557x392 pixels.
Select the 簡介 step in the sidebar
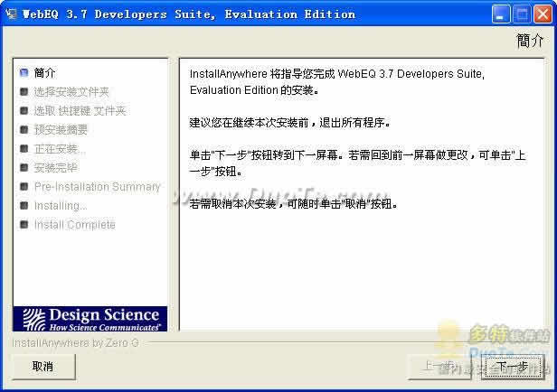point(44,73)
